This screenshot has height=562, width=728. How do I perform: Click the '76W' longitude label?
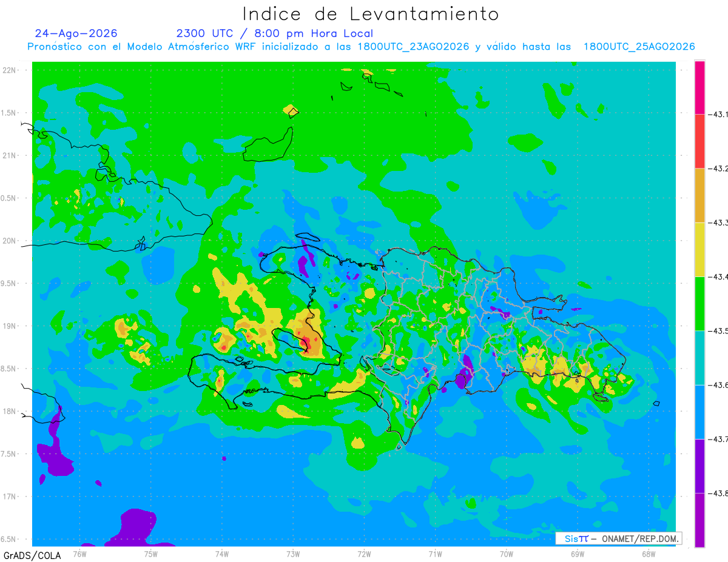tap(80, 554)
